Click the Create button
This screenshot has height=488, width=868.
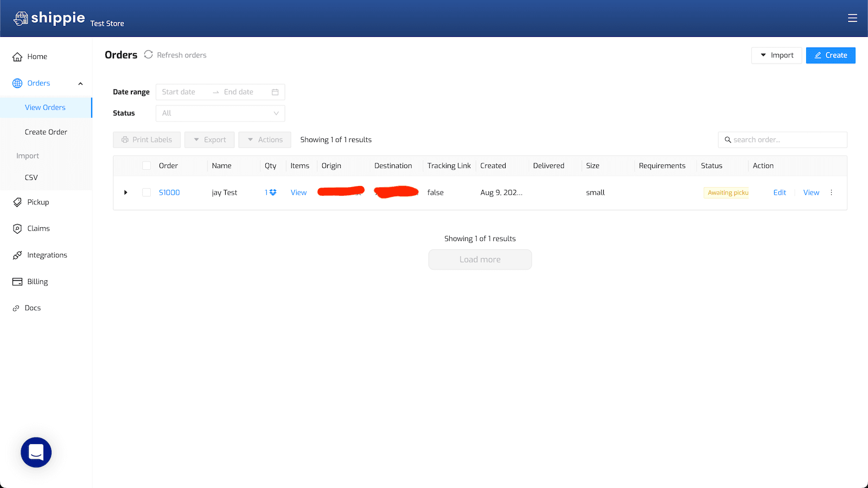[x=831, y=55]
